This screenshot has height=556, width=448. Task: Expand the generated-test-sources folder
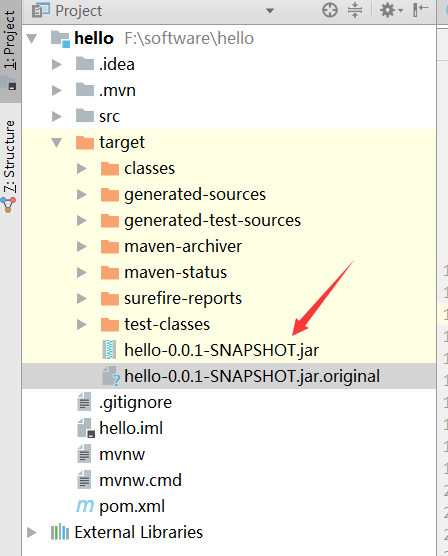(82, 221)
